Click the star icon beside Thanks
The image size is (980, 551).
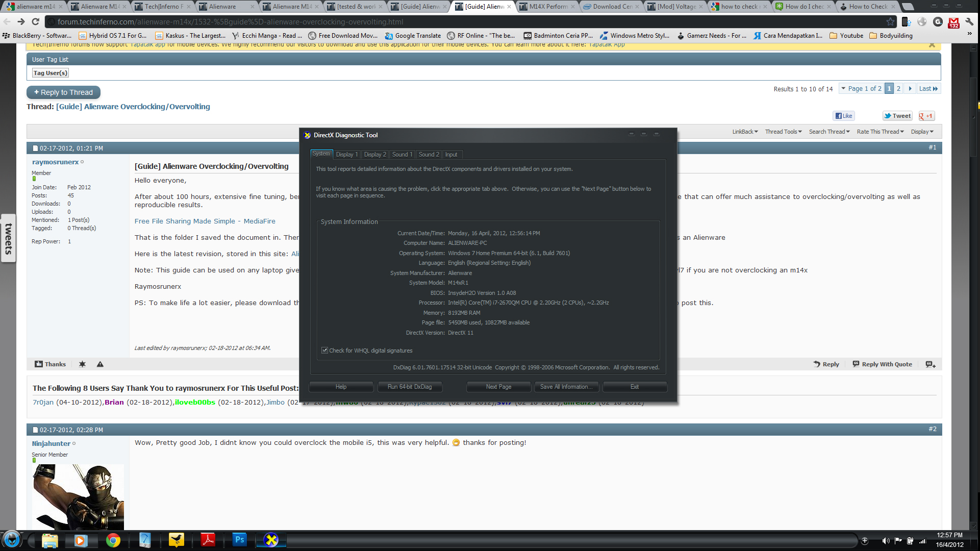tap(82, 364)
